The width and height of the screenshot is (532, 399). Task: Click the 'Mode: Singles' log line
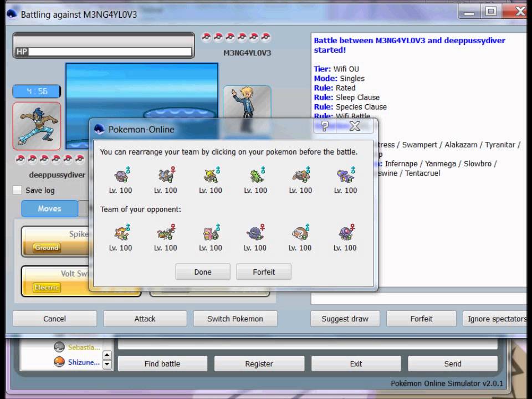[339, 78]
